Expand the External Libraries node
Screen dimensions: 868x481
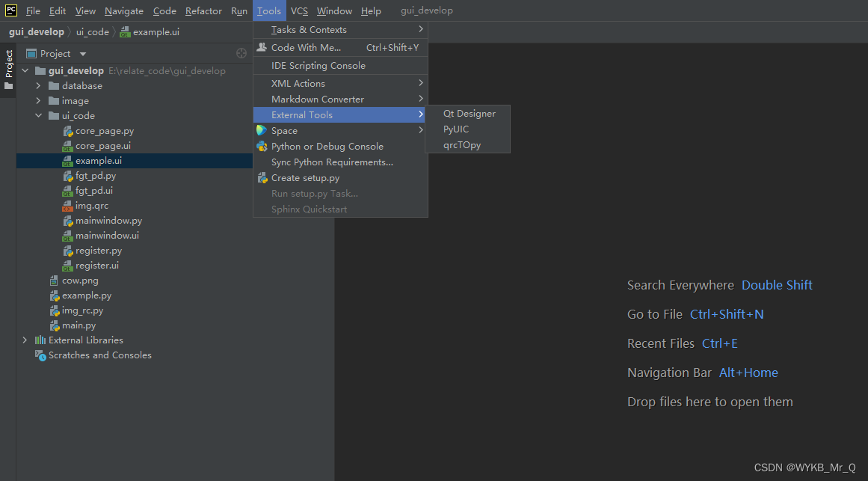[25, 340]
